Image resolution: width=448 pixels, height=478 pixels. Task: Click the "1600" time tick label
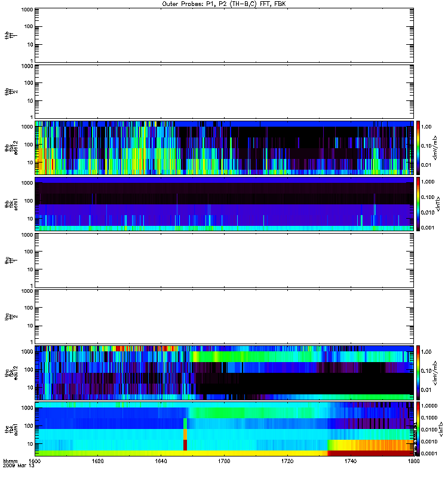(35, 461)
